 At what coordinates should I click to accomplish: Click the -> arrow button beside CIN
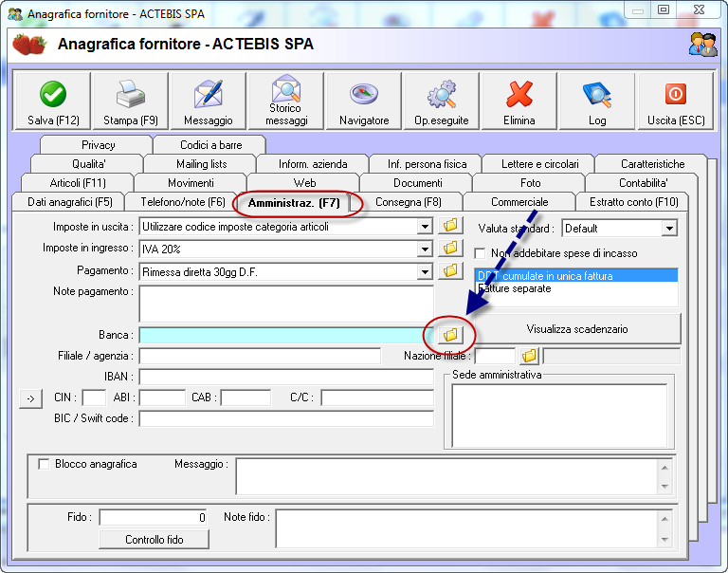pos(30,398)
